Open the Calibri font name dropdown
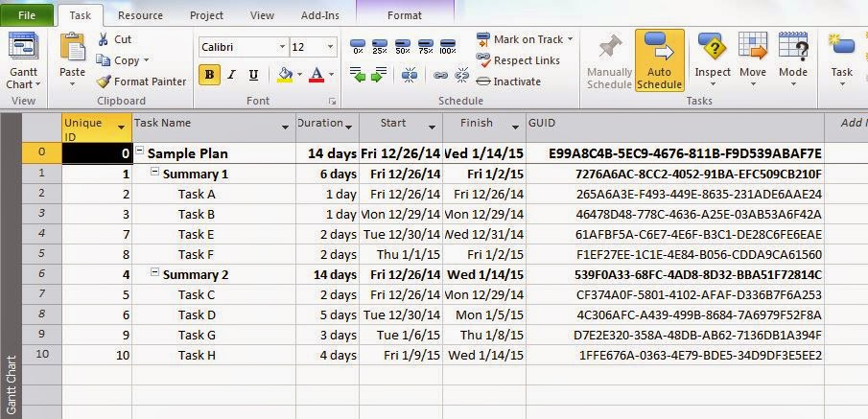The width and height of the screenshot is (868, 419). (282, 47)
